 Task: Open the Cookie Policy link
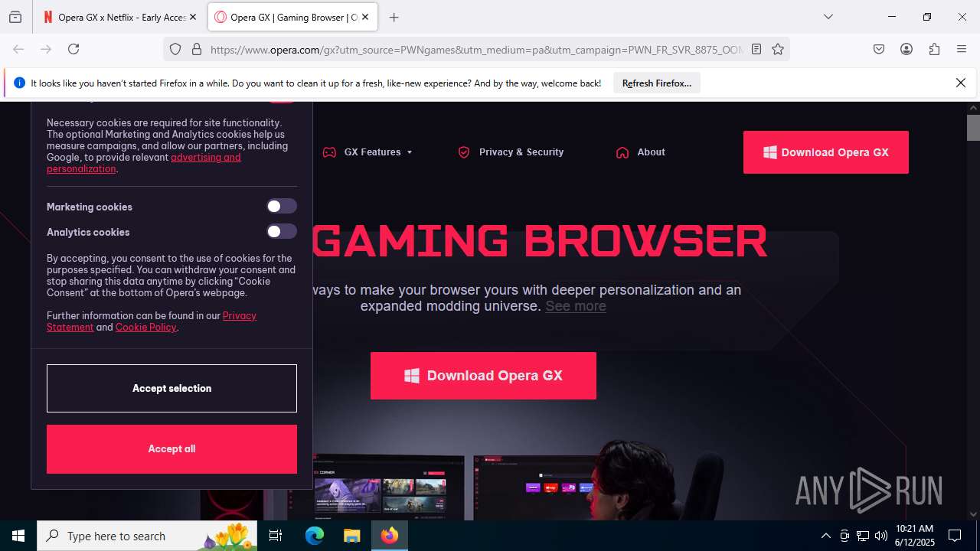pos(146,327)
